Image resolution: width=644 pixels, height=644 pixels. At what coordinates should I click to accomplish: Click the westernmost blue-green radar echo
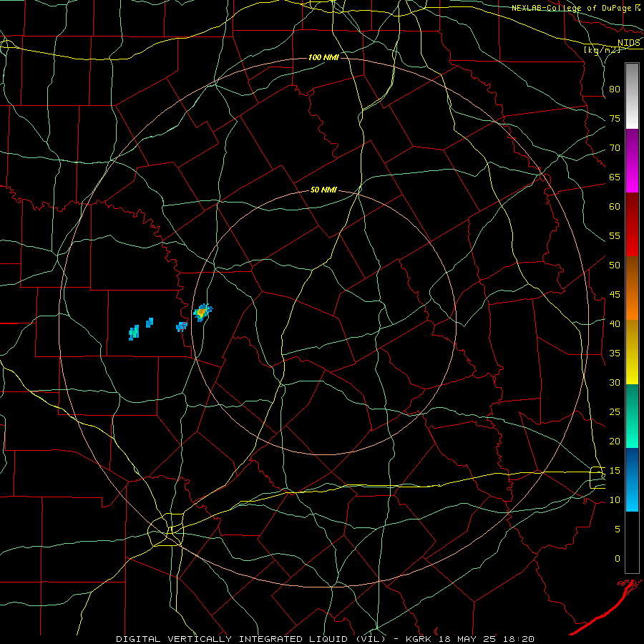pyautogui.click(x=134, y=332)
